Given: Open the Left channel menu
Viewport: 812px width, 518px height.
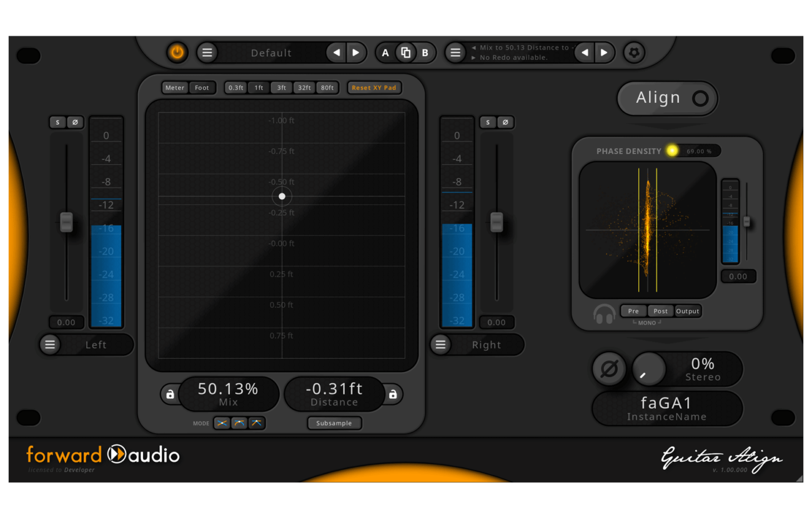Looking at the screenshot, I should click(50, 345).
